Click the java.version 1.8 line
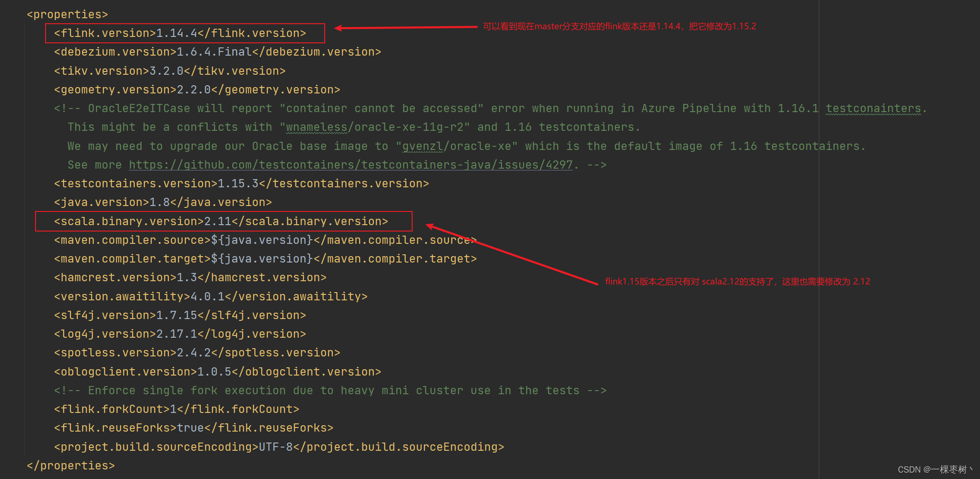The width and height of the screenshot is (980, 479). click(x=163, y=202)
